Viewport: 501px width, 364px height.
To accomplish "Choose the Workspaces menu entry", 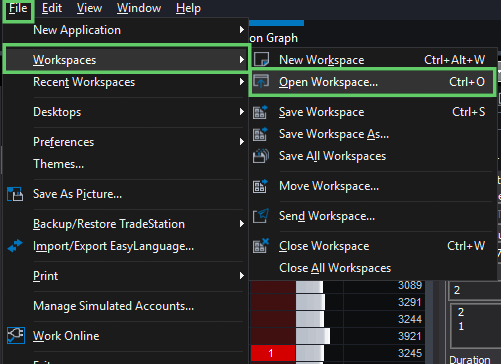I will 65,60.
